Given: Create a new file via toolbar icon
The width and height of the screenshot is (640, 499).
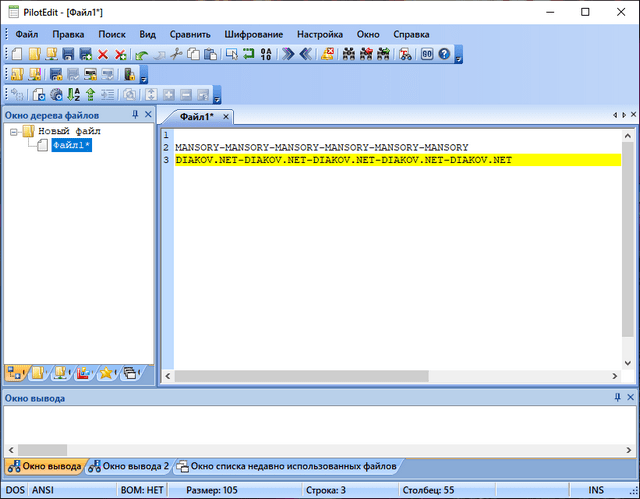Looking at the screenshot, I should pyautogui.click(x=17, y=54).
